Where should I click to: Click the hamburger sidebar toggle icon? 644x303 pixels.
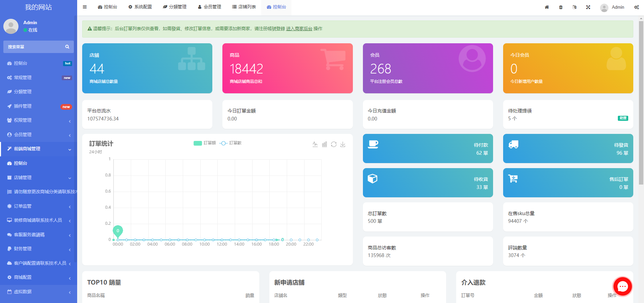tap(85, 7)
